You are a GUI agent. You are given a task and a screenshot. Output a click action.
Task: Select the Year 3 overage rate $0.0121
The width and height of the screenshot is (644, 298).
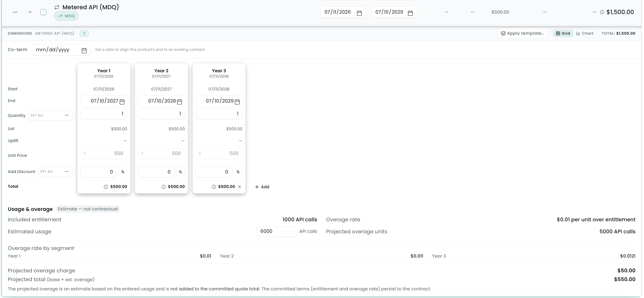pos(628,256)
